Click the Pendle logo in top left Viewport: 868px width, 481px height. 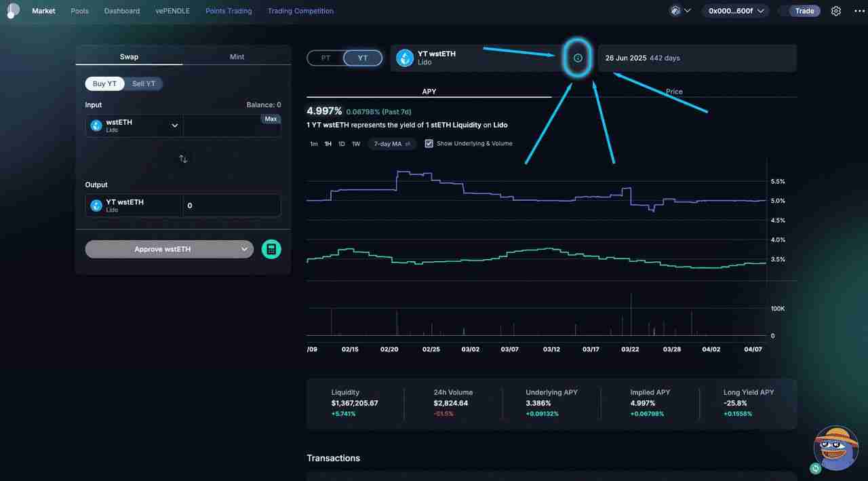(x=12, y=10)
